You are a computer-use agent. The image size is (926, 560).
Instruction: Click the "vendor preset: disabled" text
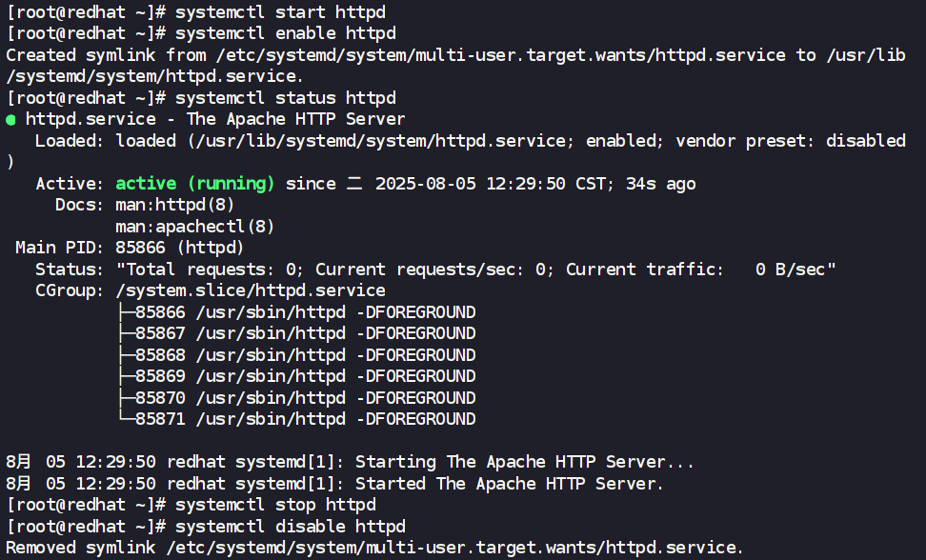coord(790,141)
